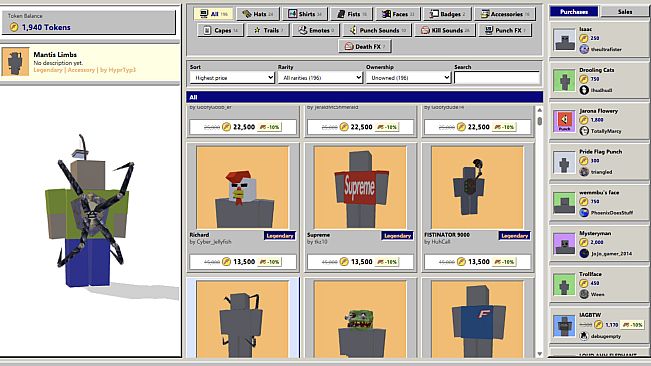Open the Accessories category
Viewport: 651px width, 366px height.
coord(505,14)
